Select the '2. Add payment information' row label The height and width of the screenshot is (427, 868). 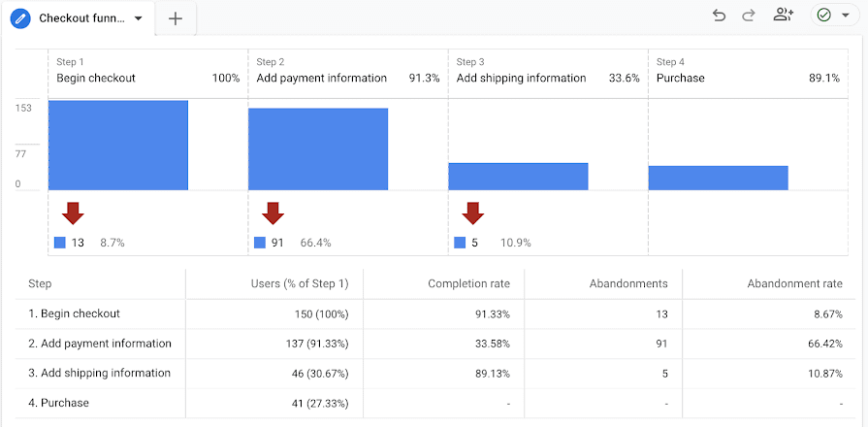point(100,344)
